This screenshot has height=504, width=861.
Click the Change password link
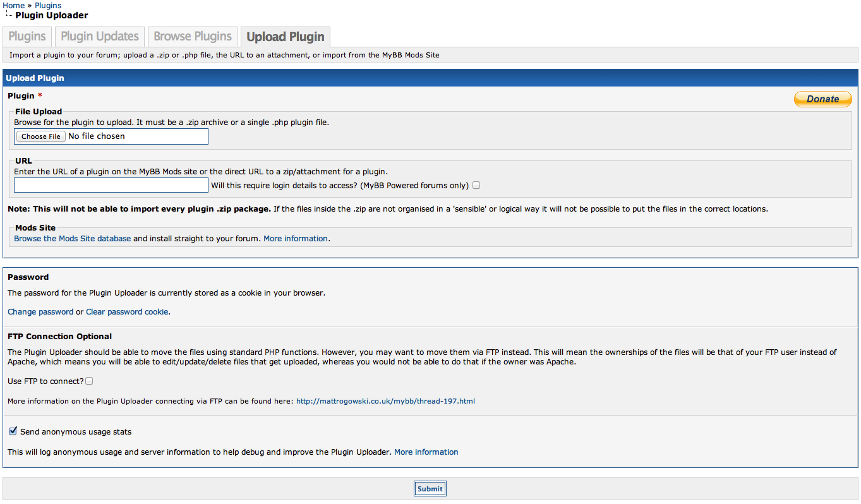point(40,312)
